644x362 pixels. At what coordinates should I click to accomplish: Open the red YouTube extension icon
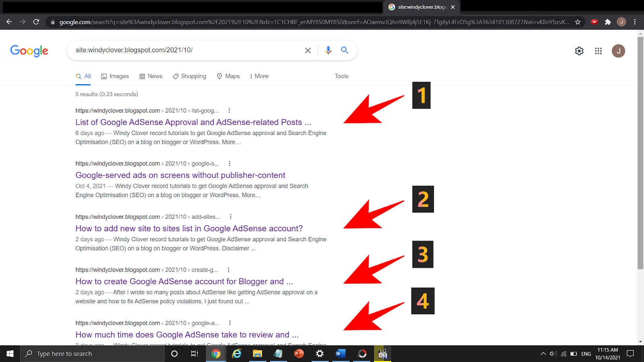(594, 22)
